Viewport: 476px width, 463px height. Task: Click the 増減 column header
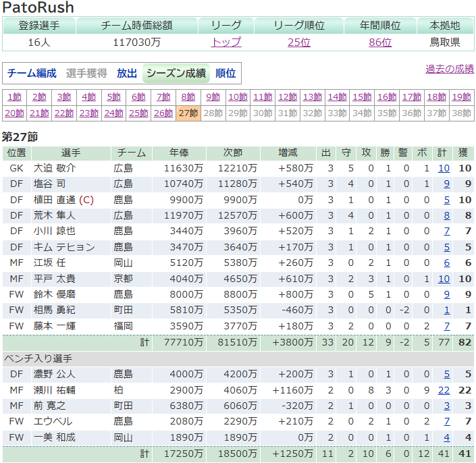click(288, 153)
